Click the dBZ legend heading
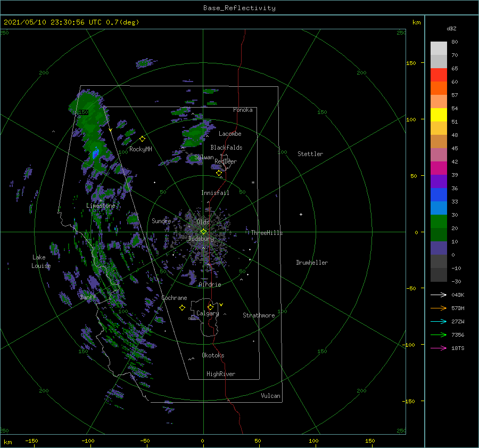 pyautogui.click(x=451, y=28)
